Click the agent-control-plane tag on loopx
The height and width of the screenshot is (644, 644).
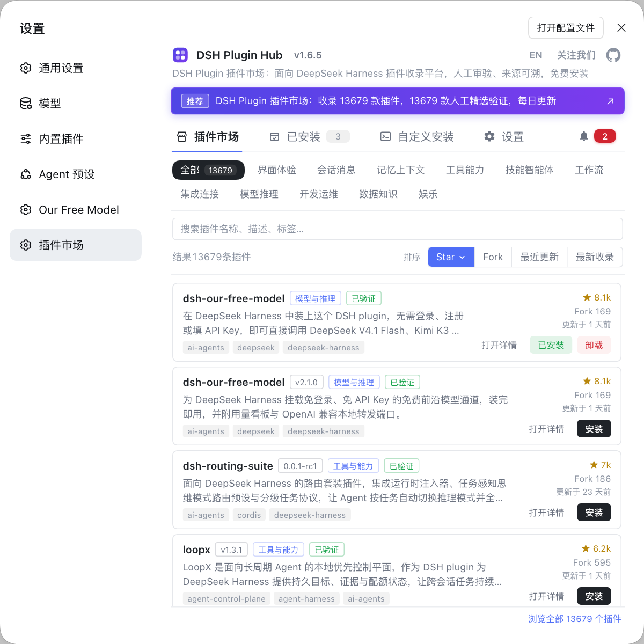coord(226,599)
